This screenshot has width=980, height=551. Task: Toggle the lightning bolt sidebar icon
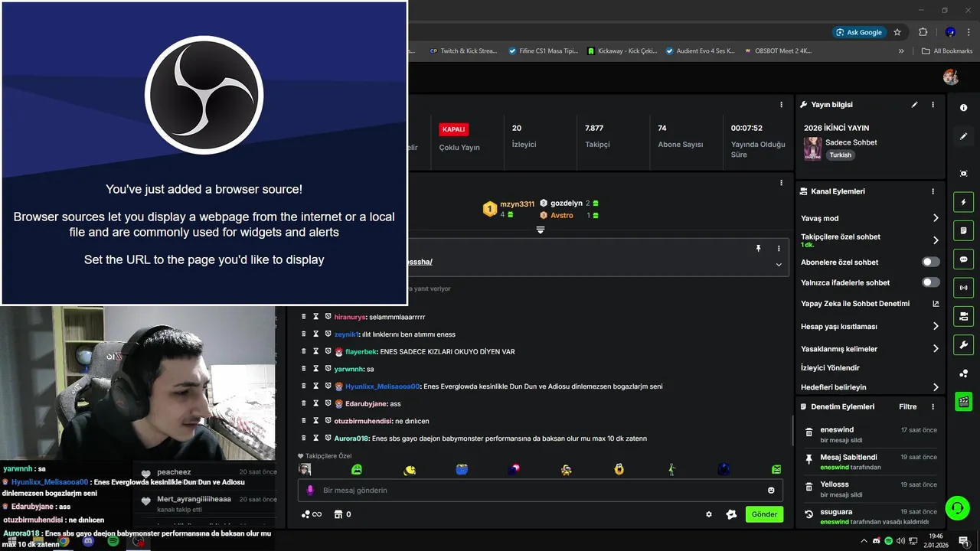[963, 202]
